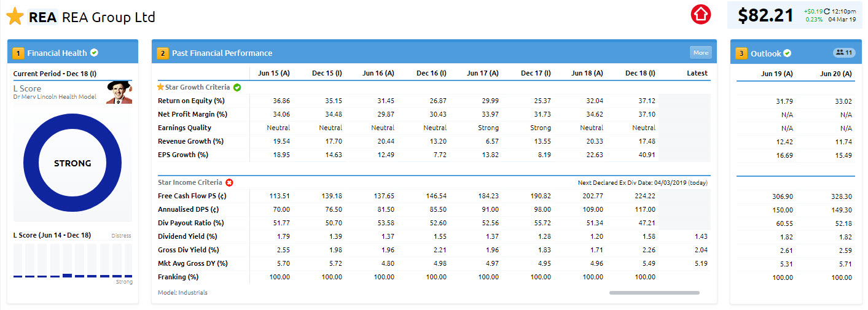Click the Annualised DPS row label
This screenshot has height=310, width=868.
189,209
